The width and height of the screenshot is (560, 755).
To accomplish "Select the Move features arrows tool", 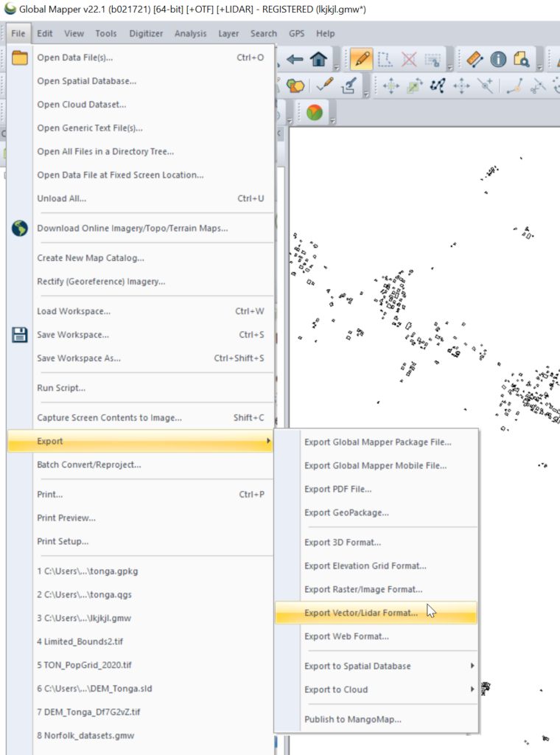I will 391,86.
